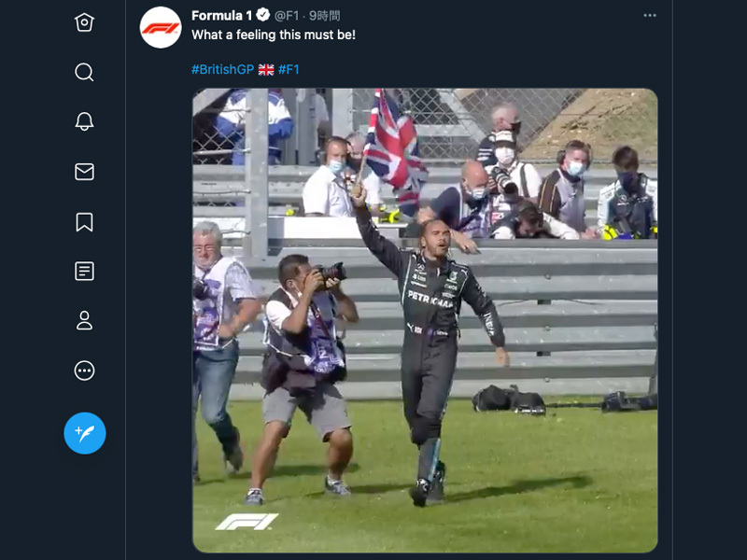The height and width of the screenshot is (560, 747).
Task: Click the tweet text "What a feeling this must be!"
Action: click(x=274, y=35)
